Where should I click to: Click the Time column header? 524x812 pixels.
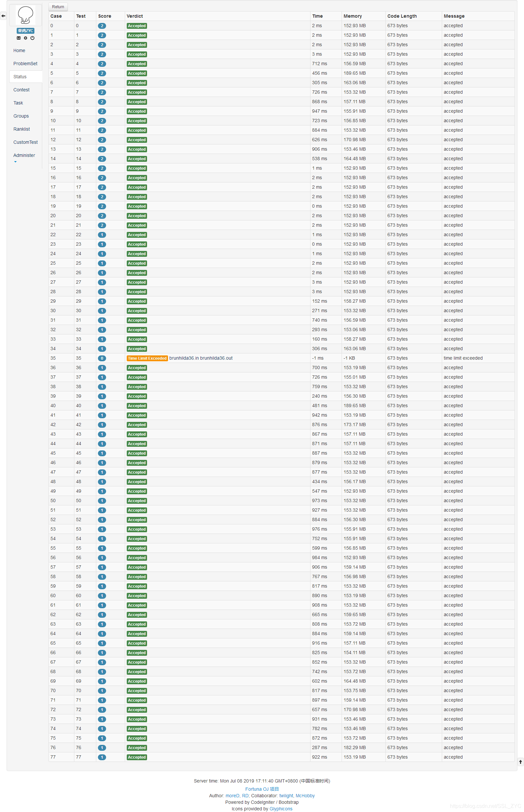tap(317, 16)
